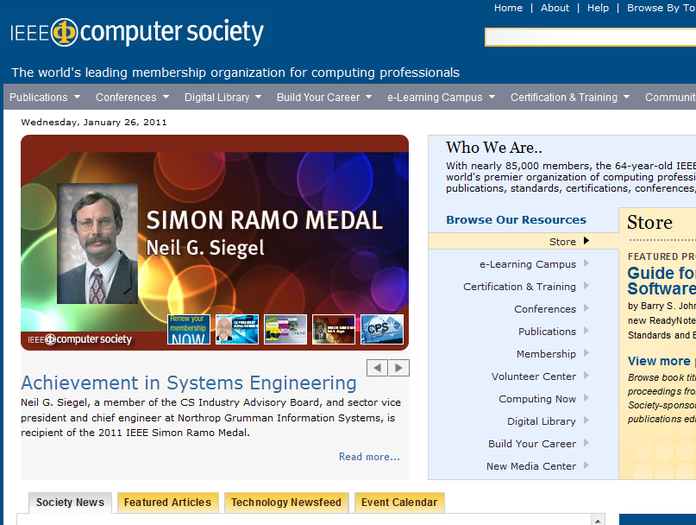Click the arrow beside New Media Center
Viewport: 696px width, 525px height.
[586, 466]
